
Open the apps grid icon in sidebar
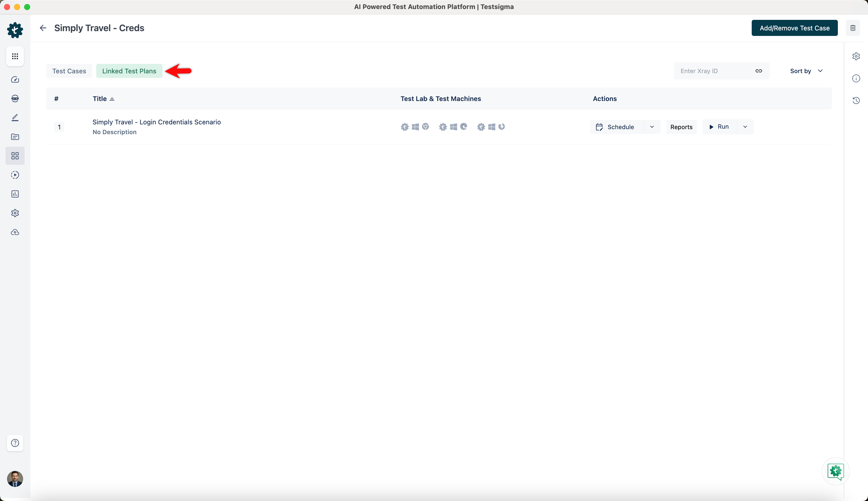[x=15, y=56]
